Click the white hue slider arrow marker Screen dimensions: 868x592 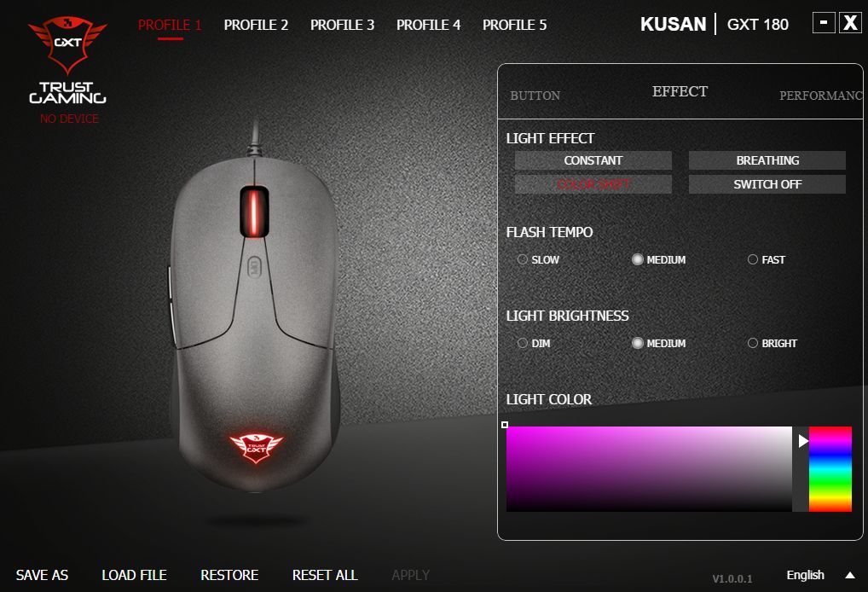click(x=803, y=441)
